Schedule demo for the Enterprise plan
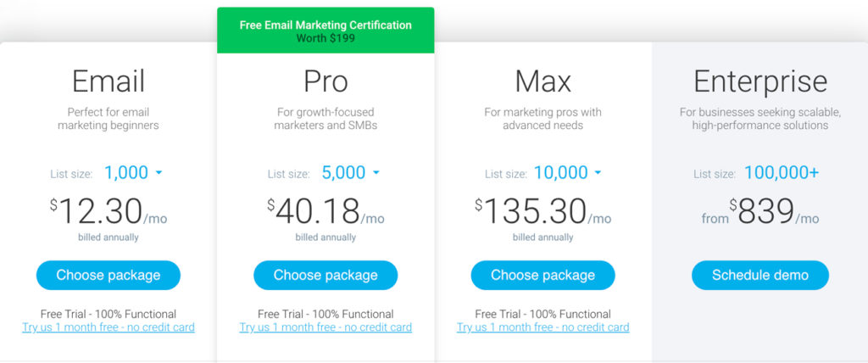Image resolution: width=868 pixels, height=363 pixels. point(760,276)
